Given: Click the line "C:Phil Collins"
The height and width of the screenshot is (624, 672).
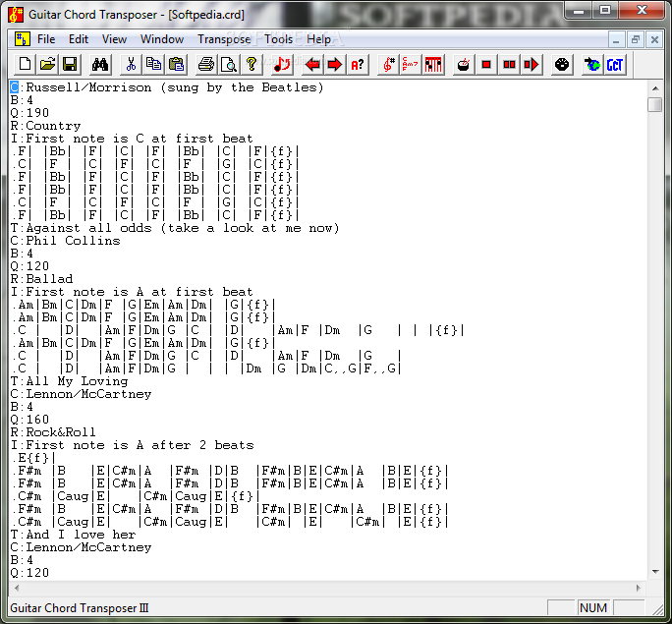Looking at the screenshot, I should click(65, 241).
